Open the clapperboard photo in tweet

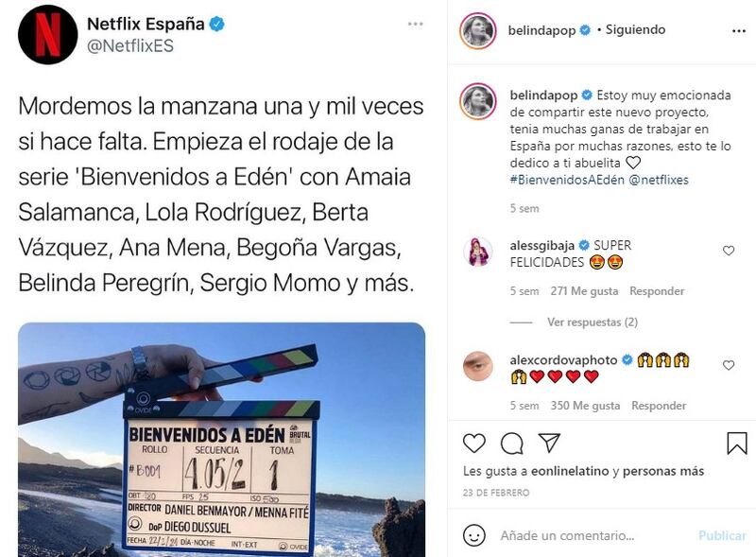[x=222, y=440]
